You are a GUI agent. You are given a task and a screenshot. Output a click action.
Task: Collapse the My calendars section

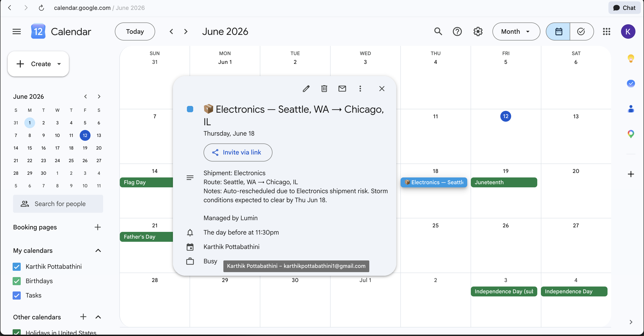pos(98,250)
